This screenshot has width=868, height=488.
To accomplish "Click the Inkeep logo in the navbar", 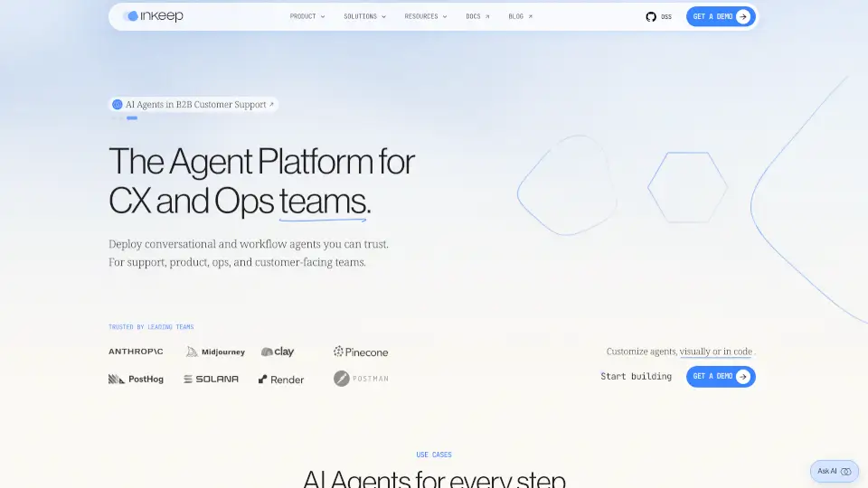I will (x=153, y=16).
